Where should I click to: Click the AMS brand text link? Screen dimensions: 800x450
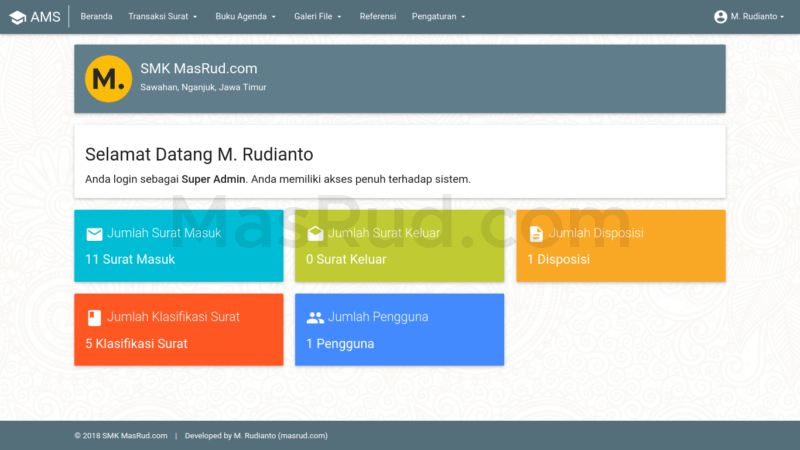click(x=46, y=17)
